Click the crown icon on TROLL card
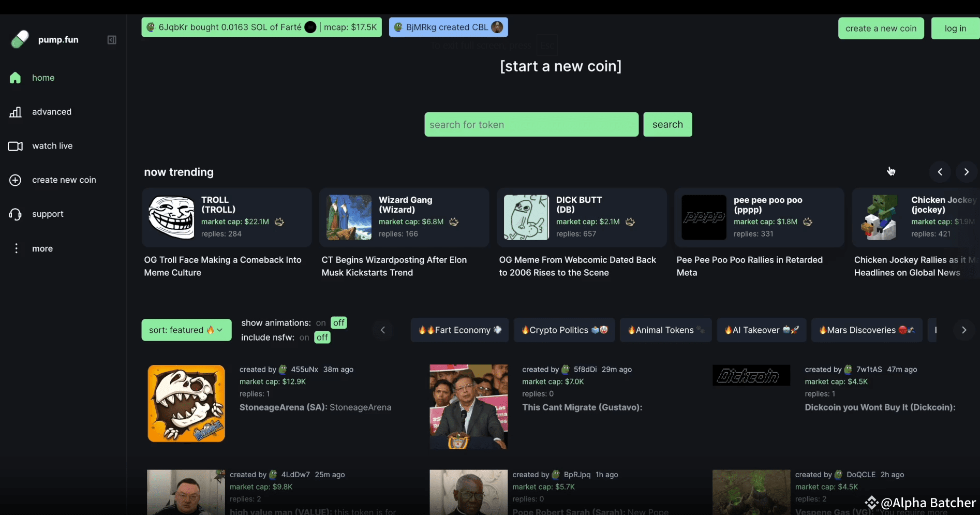The image size is (980, 515). (279, 222)
